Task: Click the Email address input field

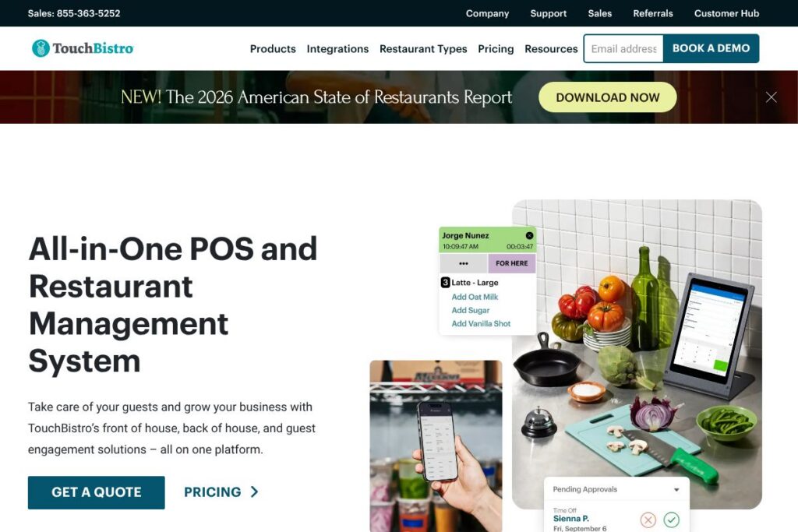Action: pyautogui.click(x=623, y=49)
